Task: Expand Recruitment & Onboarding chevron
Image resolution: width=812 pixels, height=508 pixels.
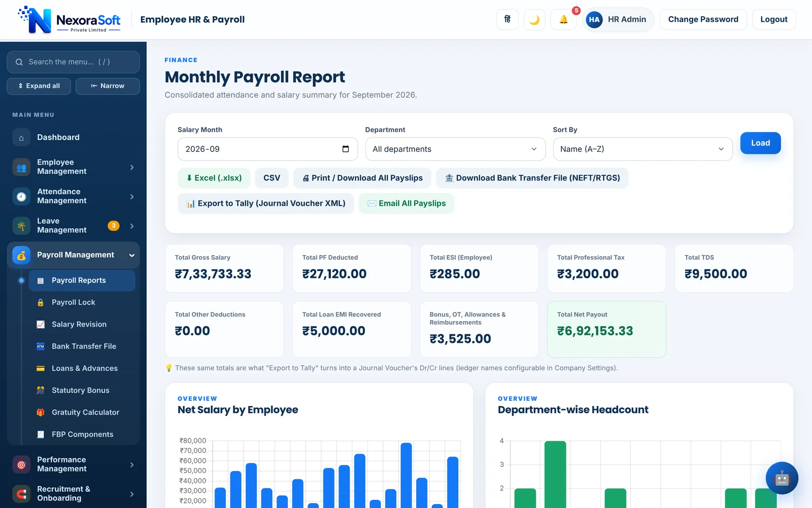Action: point(132,494)
